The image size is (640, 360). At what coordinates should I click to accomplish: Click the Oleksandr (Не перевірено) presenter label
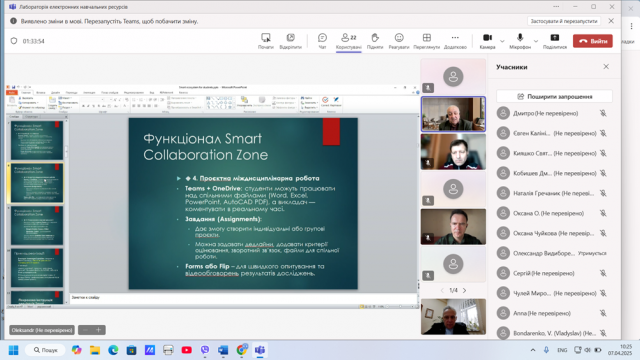pos(42,330)
